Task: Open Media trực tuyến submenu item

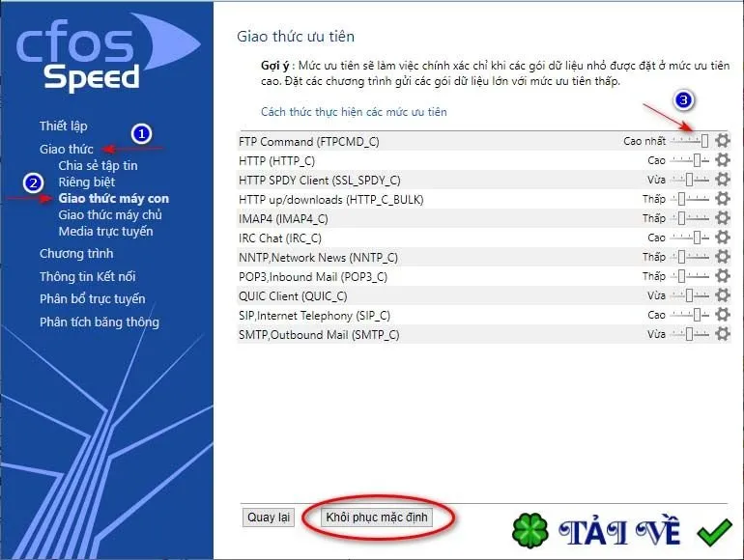Action: pyautogui.click(x=106, y=232)
